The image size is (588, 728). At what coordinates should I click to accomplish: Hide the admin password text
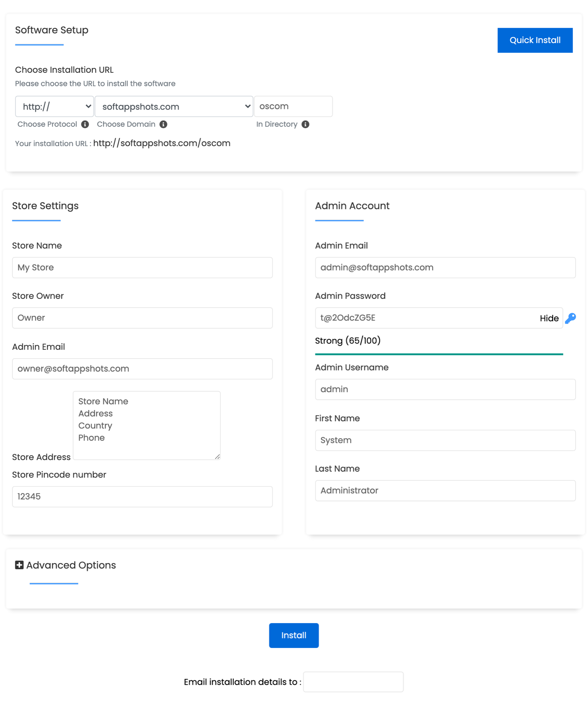tap(549, 318)
